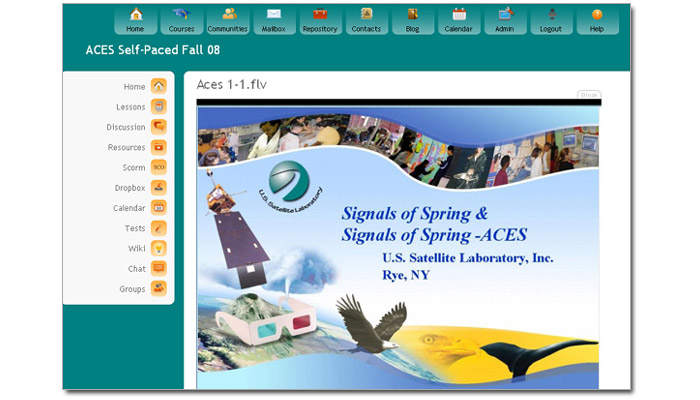This screenshot has height=400, width=700.
Task: Open the Chat text link in sidebar
Action: click(137, 269)
